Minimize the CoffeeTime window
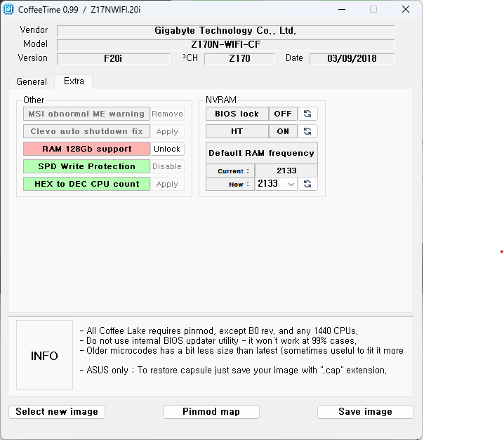Viewport: 504px width, 440px height. pos(342,9)
